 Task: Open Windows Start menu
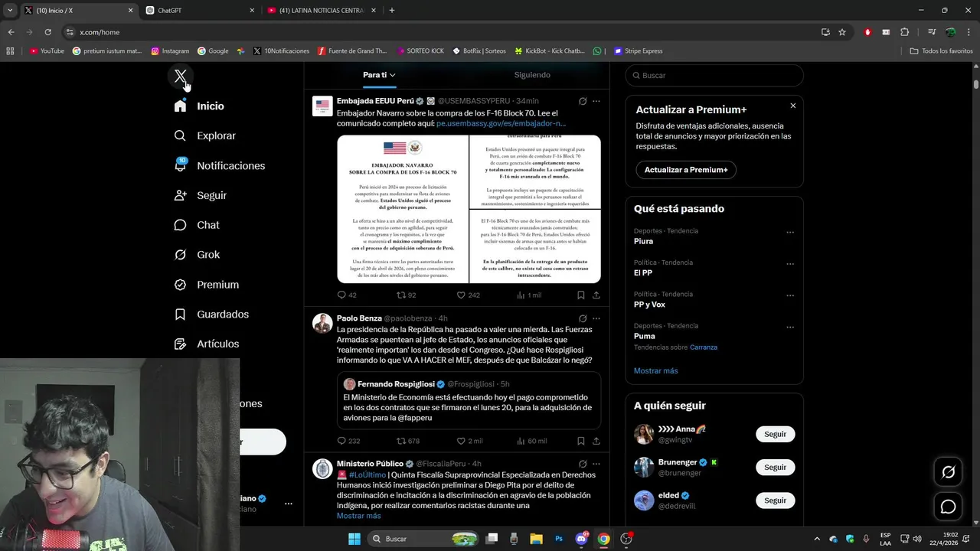354,539
